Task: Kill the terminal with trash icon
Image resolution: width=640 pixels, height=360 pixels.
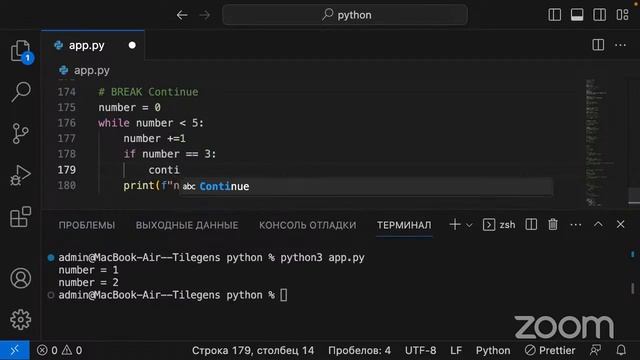Action: 553,224
